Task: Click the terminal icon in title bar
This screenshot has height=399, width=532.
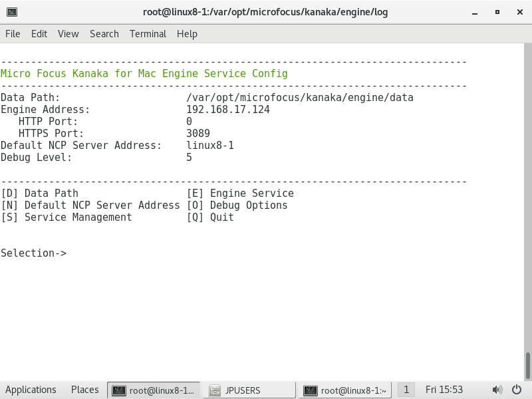Action: [x=12, y=12]
